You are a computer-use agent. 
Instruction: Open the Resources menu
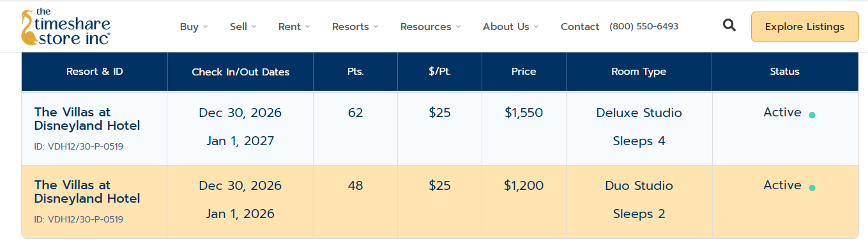tap(430, 27)
